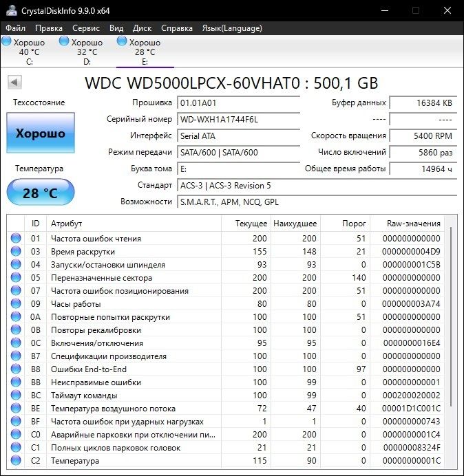Image resolution: width=464 pixels, height=476 pixels.
Task: Click status orb for Ошибки End-to-End
Action: tap(16, 369)
